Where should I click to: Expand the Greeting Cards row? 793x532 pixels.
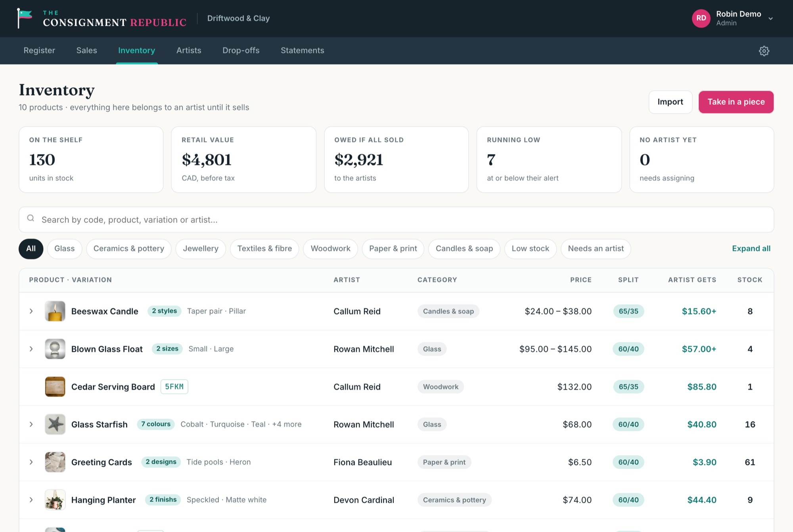(31, 462)
